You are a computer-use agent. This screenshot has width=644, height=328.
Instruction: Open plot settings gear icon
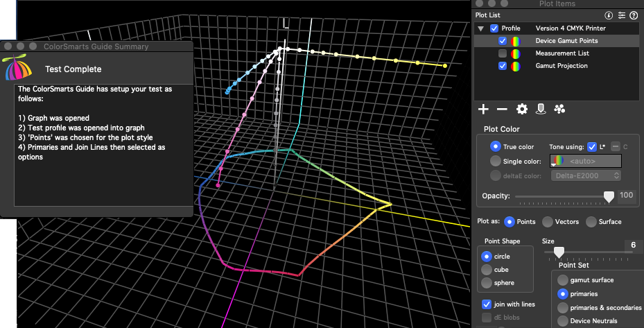point(522,110)
